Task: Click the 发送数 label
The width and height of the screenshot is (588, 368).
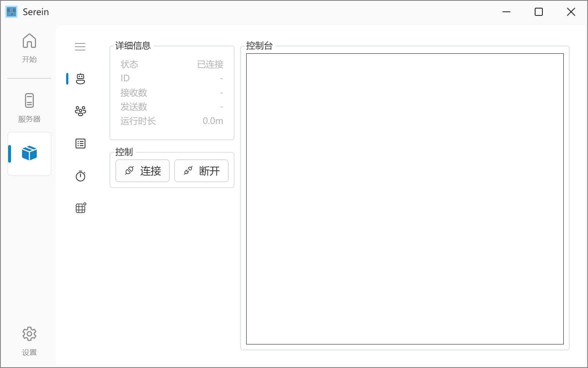Action: coord(134,107)
